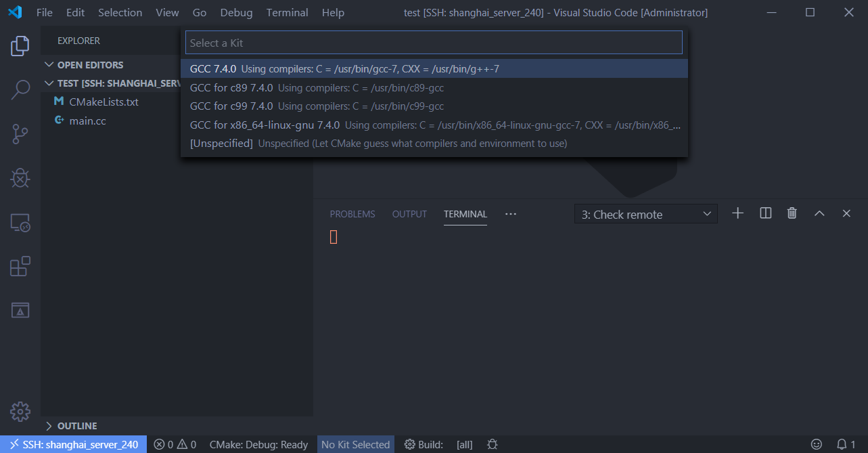
Task: Open CMakeLists.txt in the explorer
Action: 104,102
